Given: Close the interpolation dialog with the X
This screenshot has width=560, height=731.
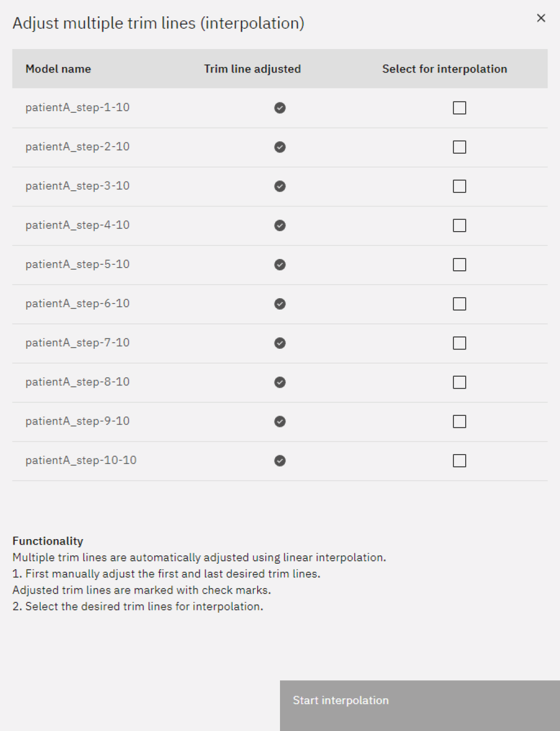Looking at the screenshot, I should (x=541, y=18).
